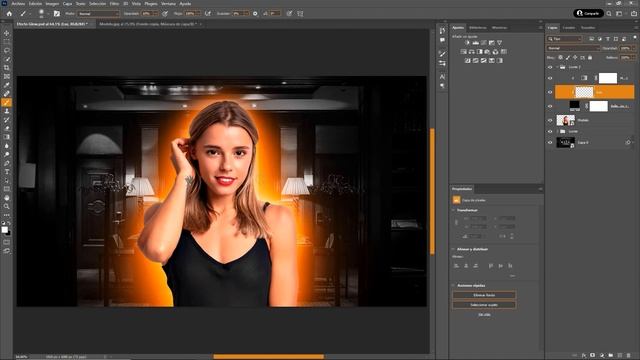
Task: Select the Eyedropper tool
Action: click(x=7, y=85)
